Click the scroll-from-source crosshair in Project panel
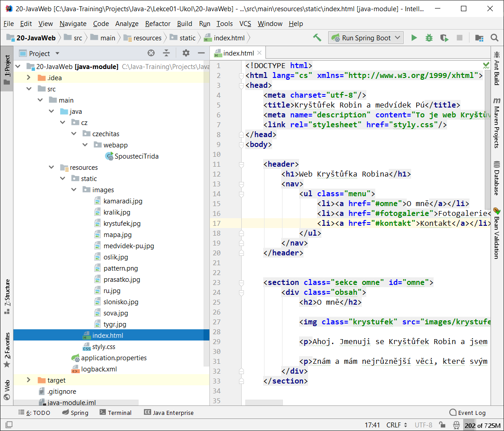 point(151,53)
